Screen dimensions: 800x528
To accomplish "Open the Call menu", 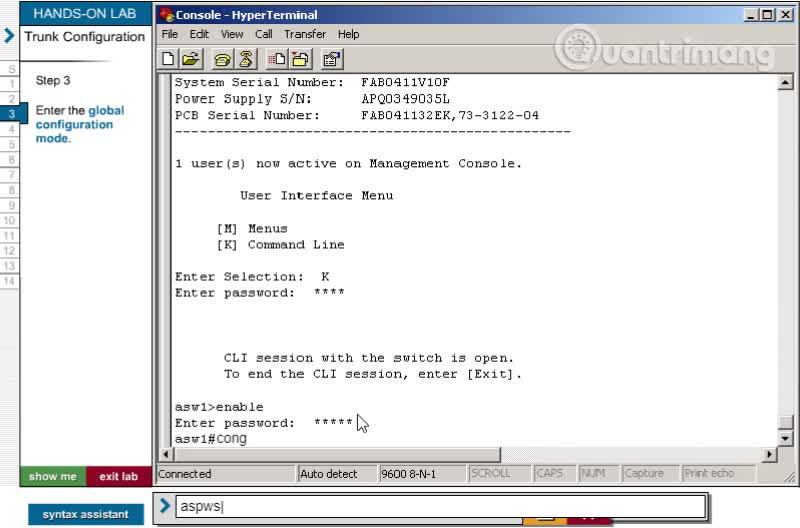I will tap(263, 34).
